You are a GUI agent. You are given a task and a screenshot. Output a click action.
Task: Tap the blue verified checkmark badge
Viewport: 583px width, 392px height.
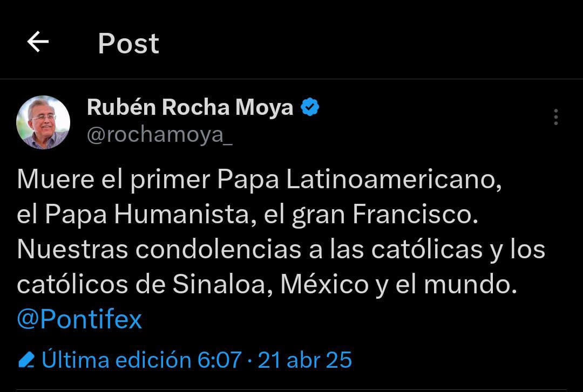(310, 107)
